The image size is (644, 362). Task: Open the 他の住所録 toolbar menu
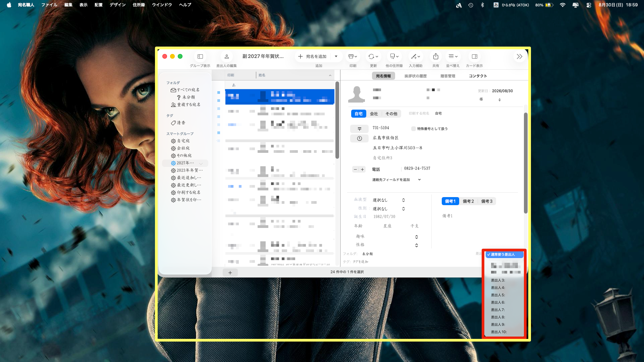pyautogui.click(x=394, y=56)
